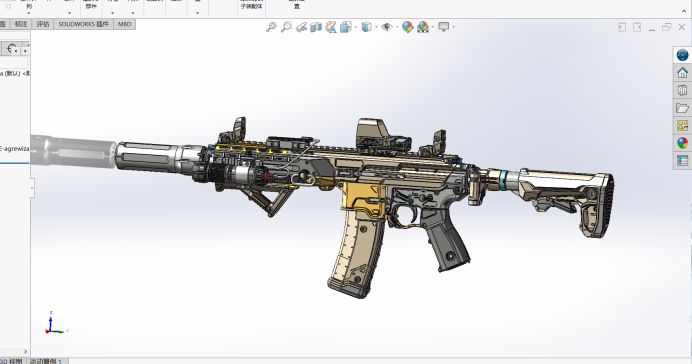Open the SOLIDWORKS 插件 tab
Viewport: 692px width, 364px height.
83,24
